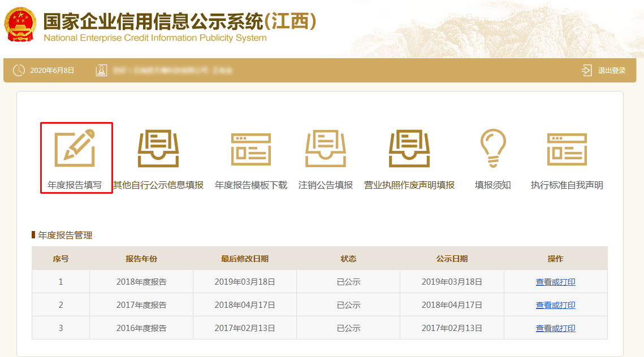Click 退出登录 to log out

tap(612, 71)
